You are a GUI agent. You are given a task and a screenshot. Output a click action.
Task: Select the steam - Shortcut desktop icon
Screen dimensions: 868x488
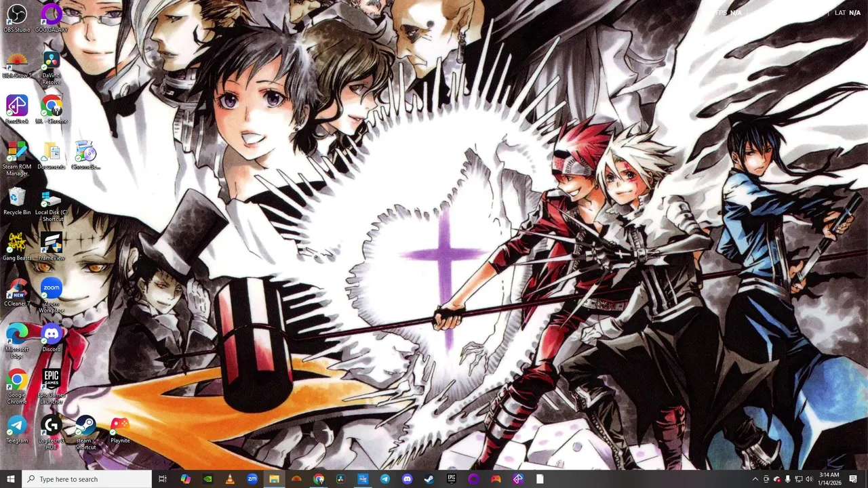85,432
